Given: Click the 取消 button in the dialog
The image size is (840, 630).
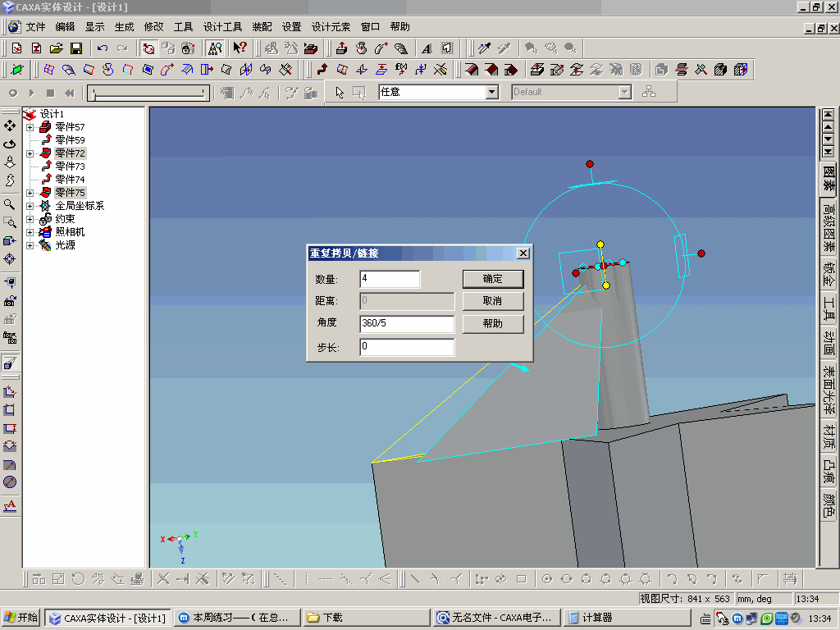Looking at the screenshot, I should click(x=493, y=301).
